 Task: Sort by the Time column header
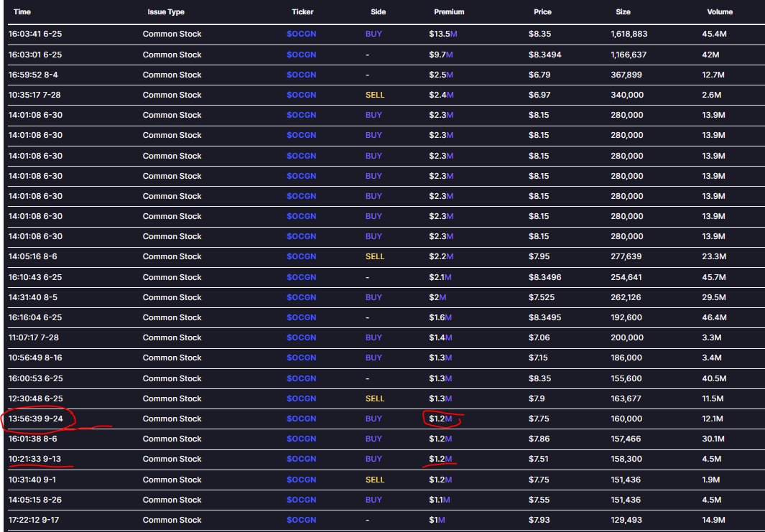coord(22,11)
